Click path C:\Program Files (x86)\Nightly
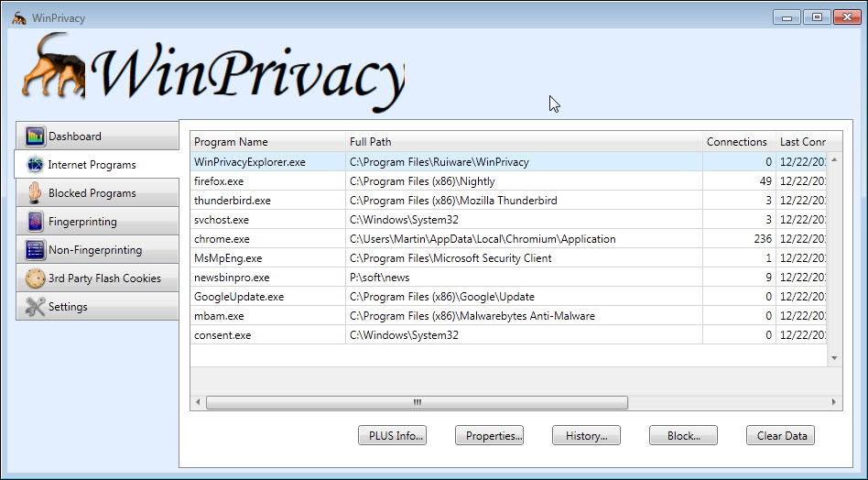868x480 pixels. (422, 181)
